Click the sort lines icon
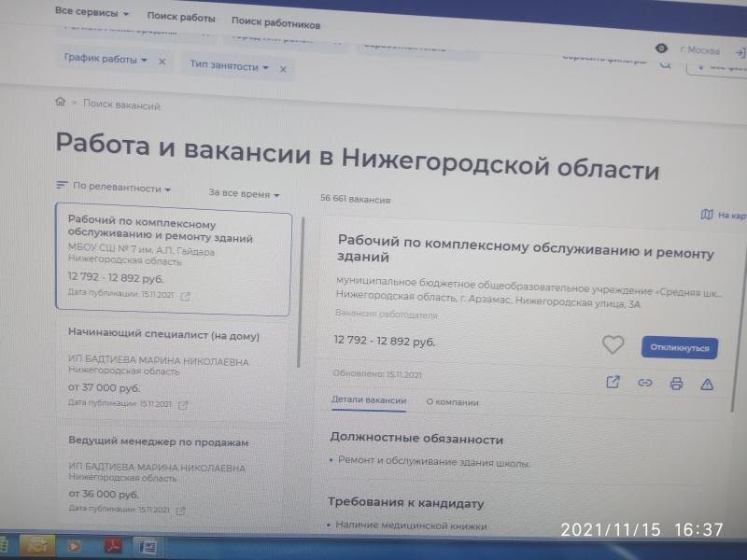 pyautogui.click(x=62, y=185)
